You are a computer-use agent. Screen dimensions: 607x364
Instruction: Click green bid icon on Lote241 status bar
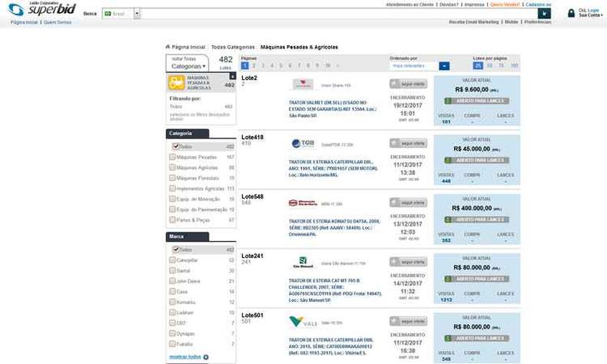coord(448,279)
